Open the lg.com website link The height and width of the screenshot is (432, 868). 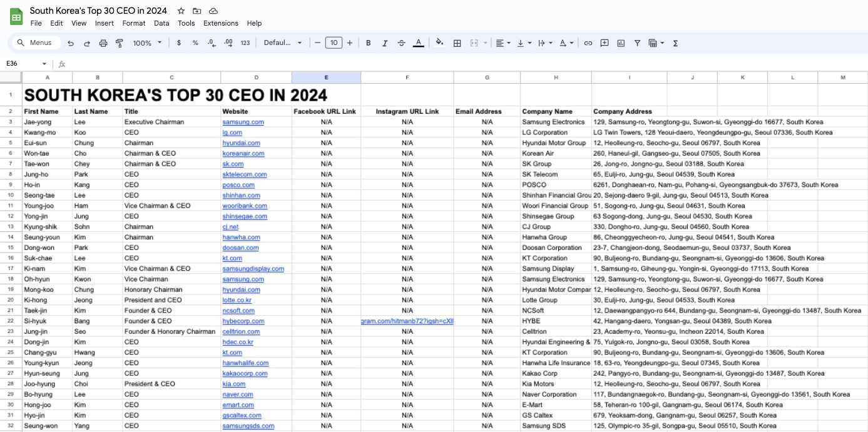(232, 133)
